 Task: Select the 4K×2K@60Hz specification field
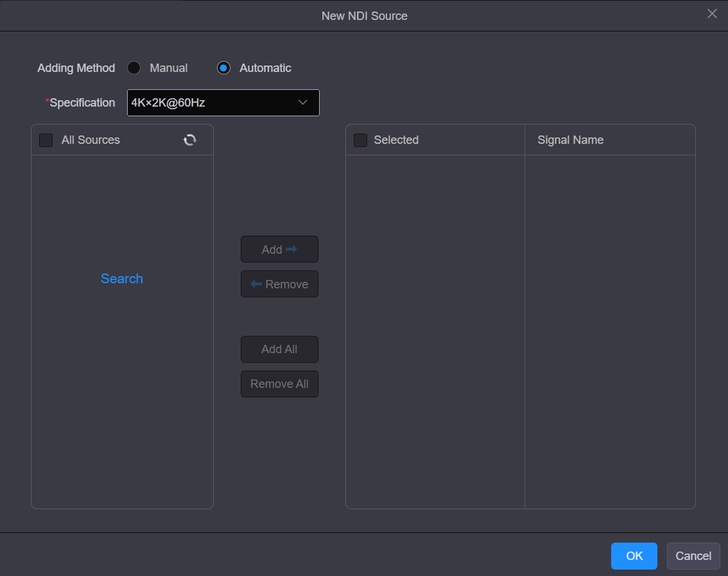pos(193,103)
